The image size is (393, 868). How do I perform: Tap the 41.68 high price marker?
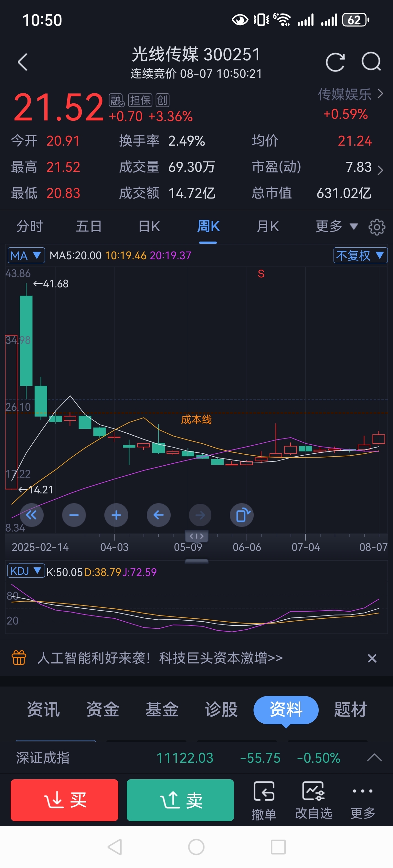[51, 284]
